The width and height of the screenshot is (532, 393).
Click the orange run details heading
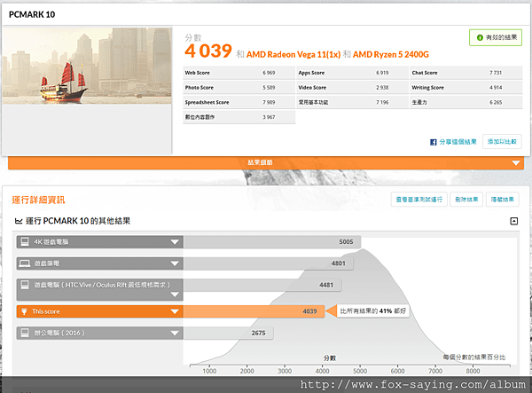click(38, 200)
